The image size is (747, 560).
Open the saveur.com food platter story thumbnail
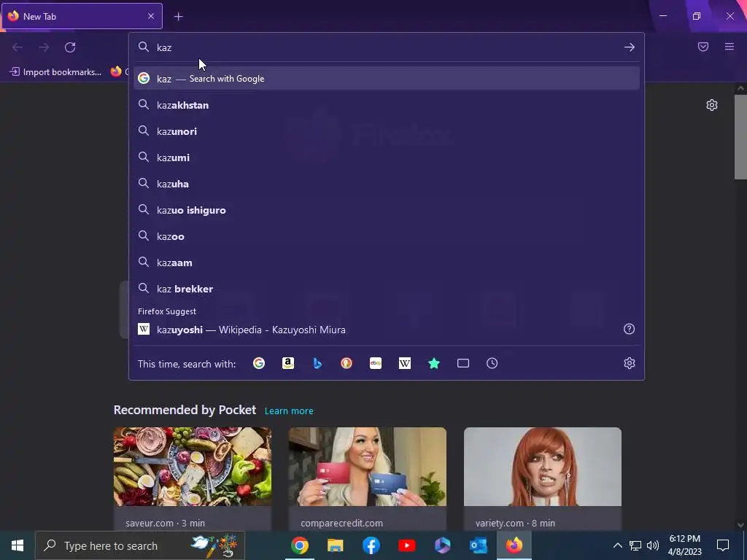click(193, 467)
